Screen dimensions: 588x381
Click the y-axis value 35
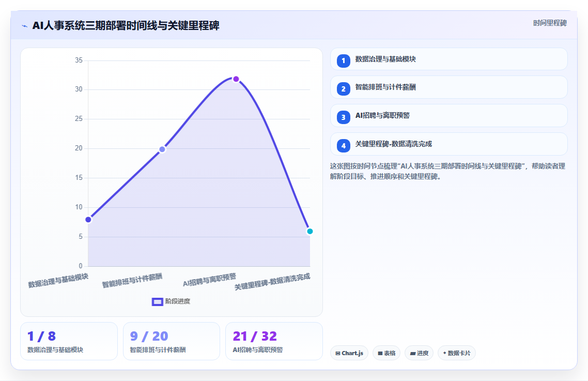79,60
